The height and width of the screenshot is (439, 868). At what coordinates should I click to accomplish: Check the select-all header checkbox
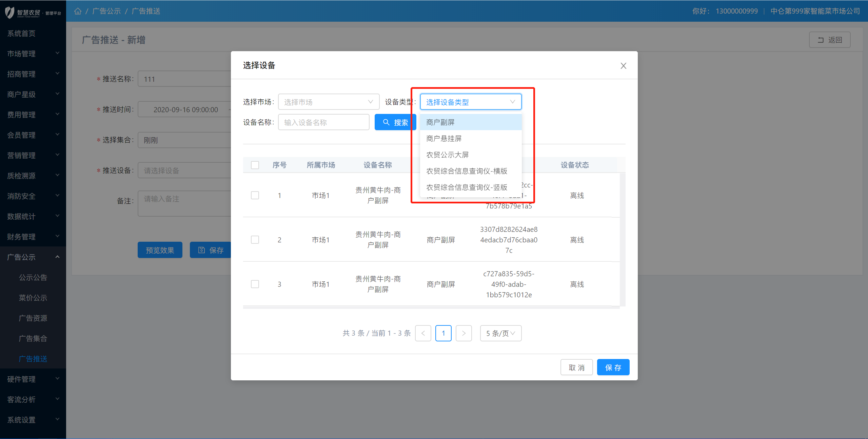click(255, 165)
